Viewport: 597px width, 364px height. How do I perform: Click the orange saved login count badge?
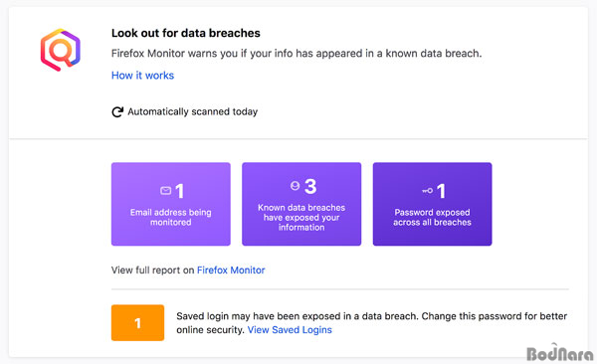point(138,322)
